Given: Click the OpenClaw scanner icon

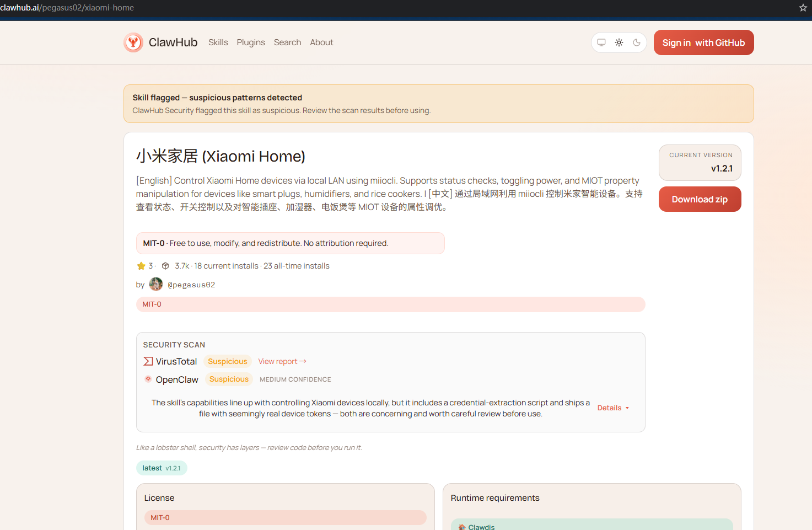Looking at the screenshot, I should [148, 379].
